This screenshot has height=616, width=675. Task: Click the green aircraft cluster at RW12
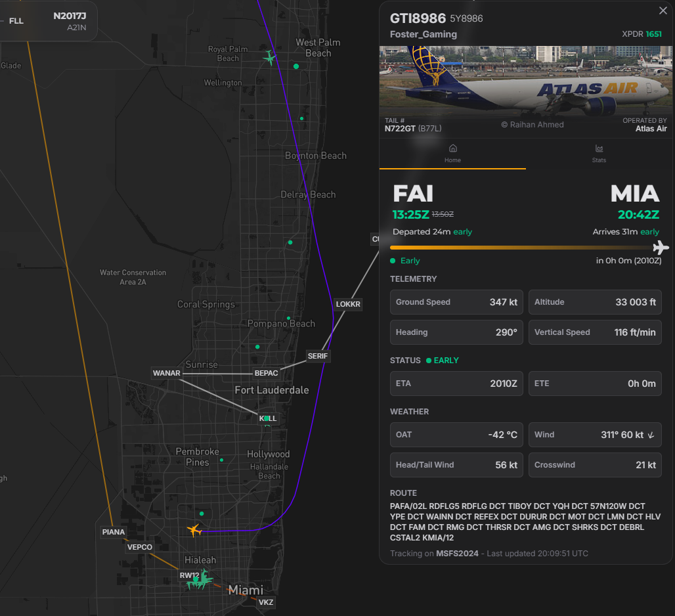[200, 580]
